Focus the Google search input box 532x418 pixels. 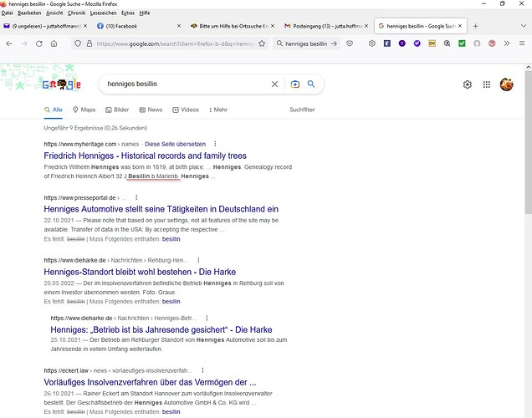coord(187,84)
